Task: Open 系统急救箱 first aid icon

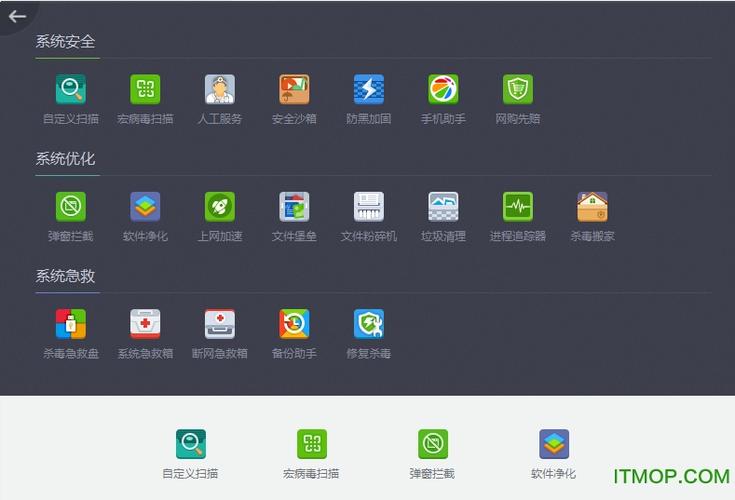Action: 145,323
